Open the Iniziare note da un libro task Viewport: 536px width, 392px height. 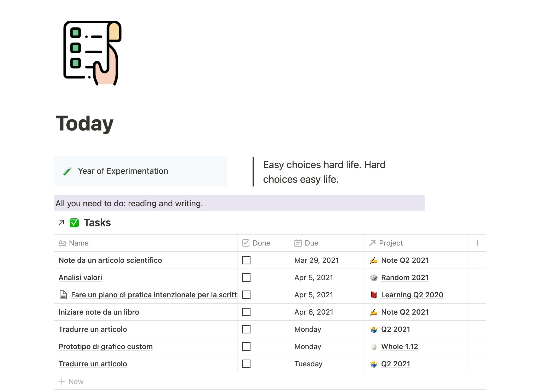click(99, 312)
